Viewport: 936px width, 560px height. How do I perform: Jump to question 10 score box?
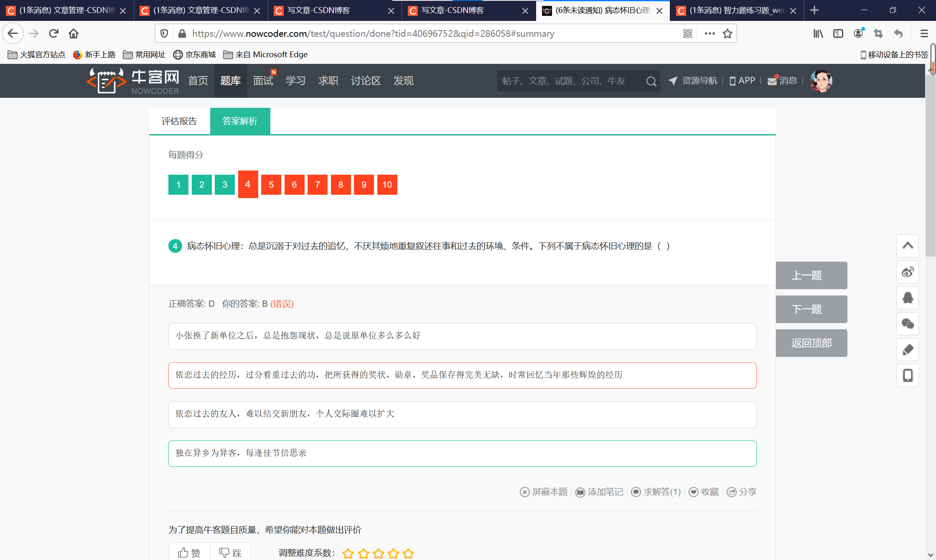click(x=387, y=185)
